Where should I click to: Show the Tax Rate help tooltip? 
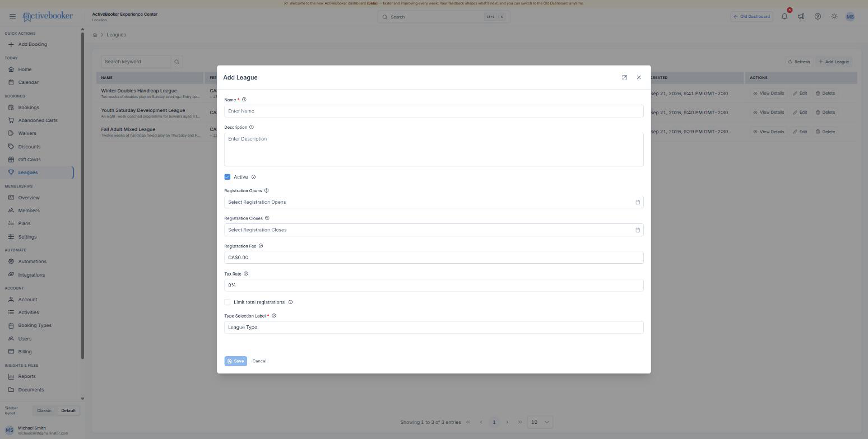tap(245, 274)
